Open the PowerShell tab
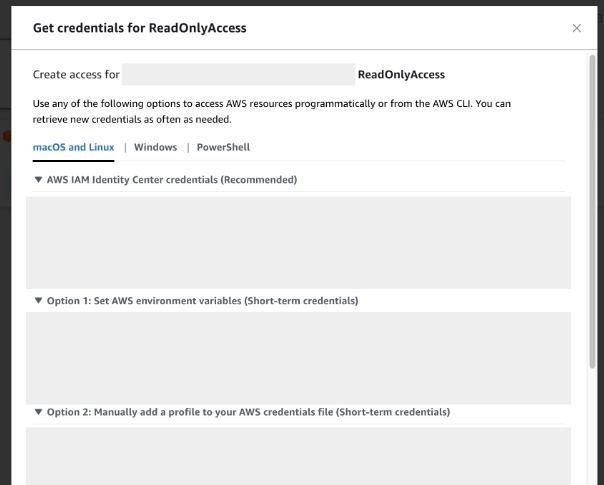This screenshot has height=485, width=604. point(223,147)
